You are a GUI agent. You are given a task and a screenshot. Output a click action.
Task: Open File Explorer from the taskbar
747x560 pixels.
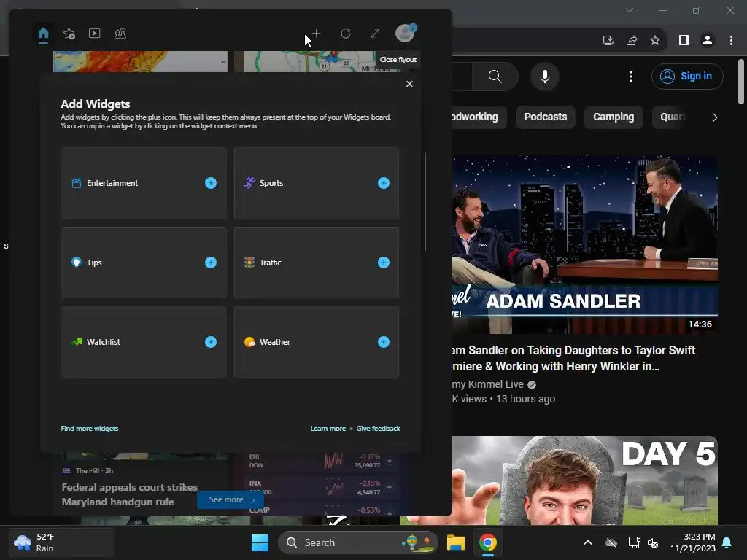pyautogui.click(x=455, y=542)
